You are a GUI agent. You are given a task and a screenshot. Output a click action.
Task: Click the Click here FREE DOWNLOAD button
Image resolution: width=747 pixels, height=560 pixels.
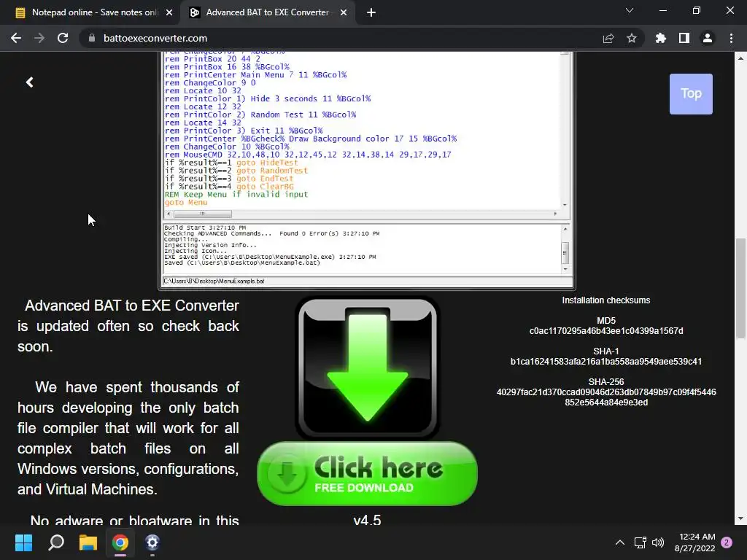coord(367,473)
